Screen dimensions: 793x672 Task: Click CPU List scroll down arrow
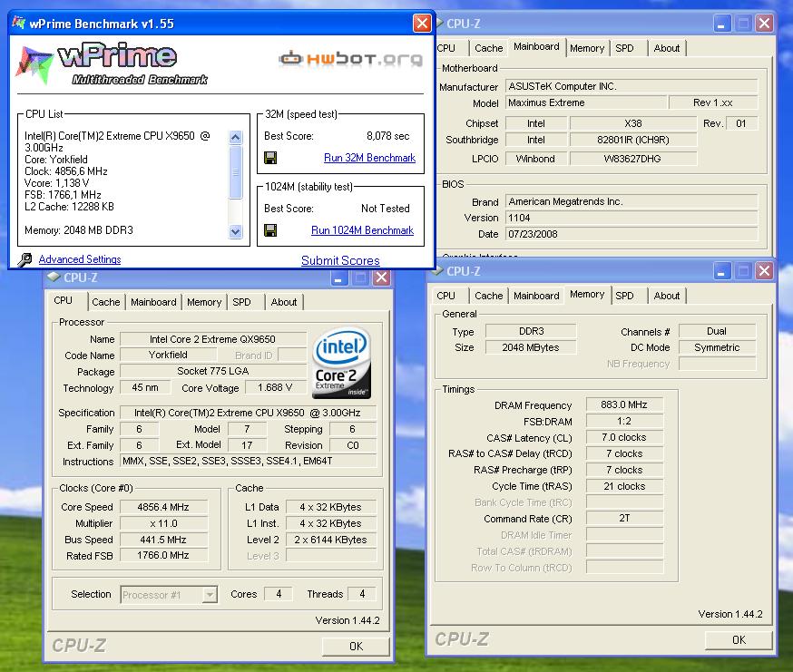[235, 232]
